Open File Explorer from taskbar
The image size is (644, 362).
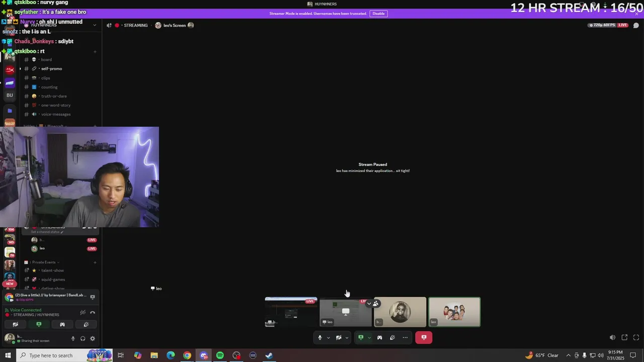pyautogui.click(x=154, y=355)
